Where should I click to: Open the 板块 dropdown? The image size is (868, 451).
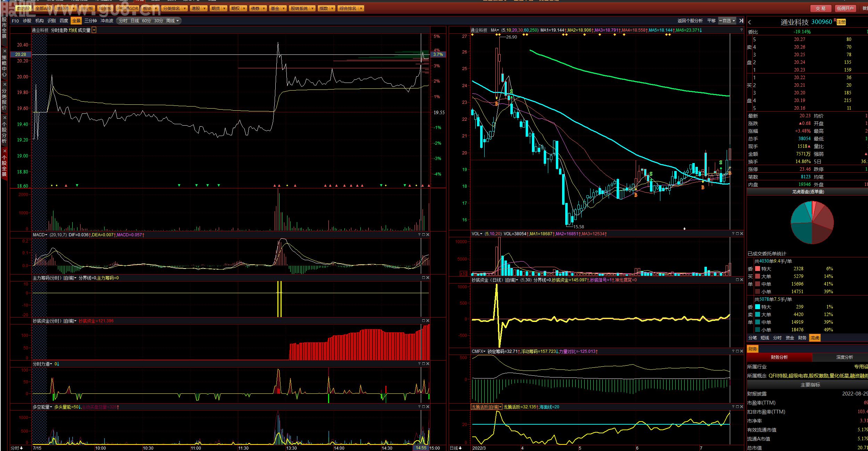(150, 8)
